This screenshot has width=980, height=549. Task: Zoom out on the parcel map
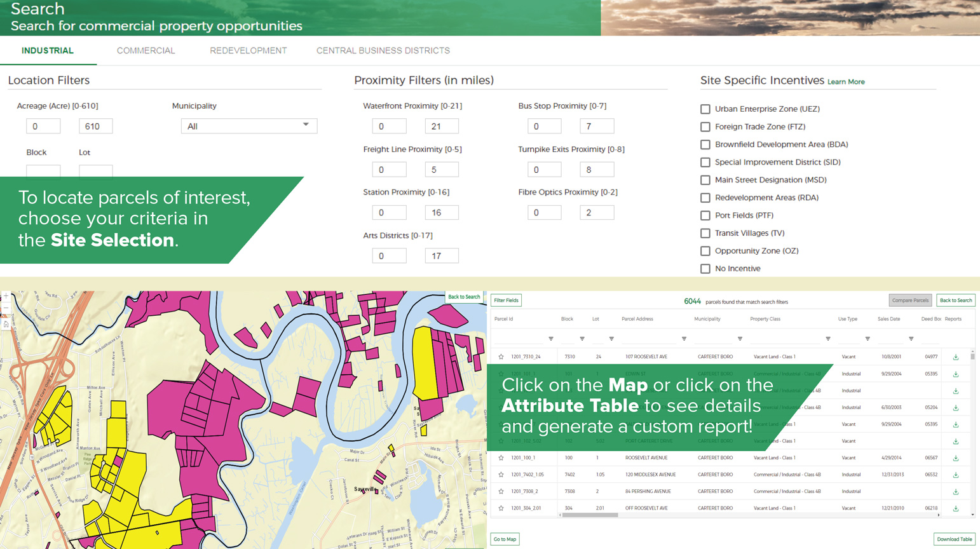pos(5,309)
